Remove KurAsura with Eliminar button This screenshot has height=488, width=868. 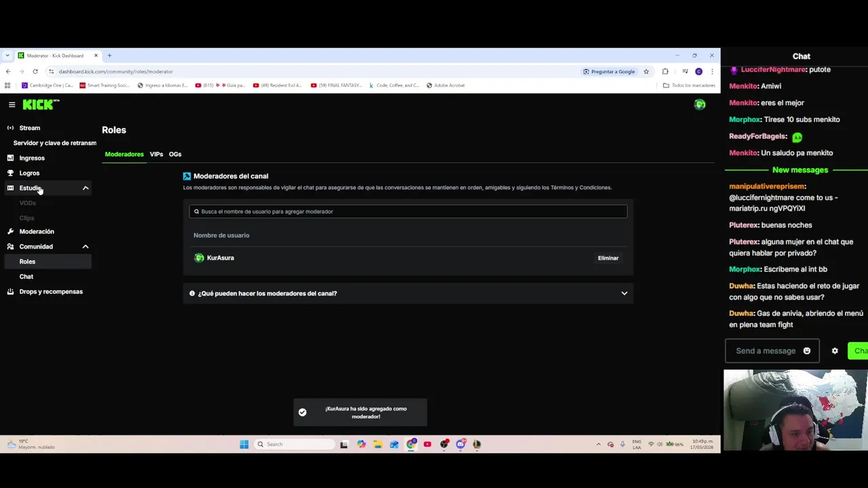[608, 258]
